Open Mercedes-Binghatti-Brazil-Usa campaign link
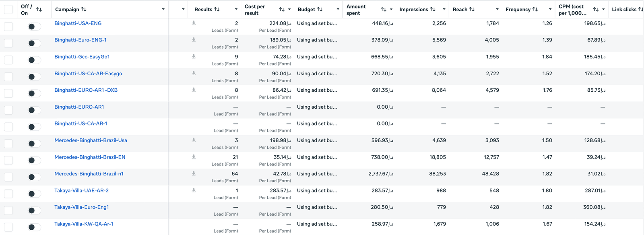 click(x=91, y=140)
